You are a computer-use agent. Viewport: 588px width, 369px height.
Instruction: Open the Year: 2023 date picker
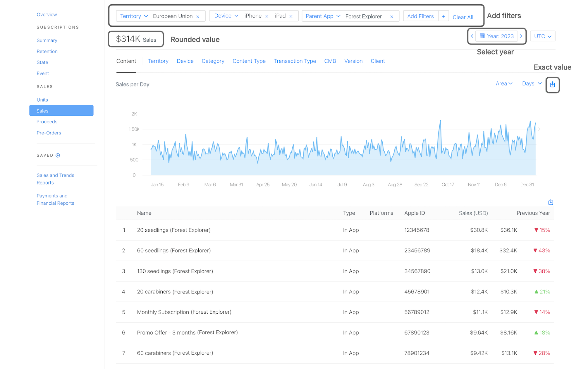click(497, 36)
